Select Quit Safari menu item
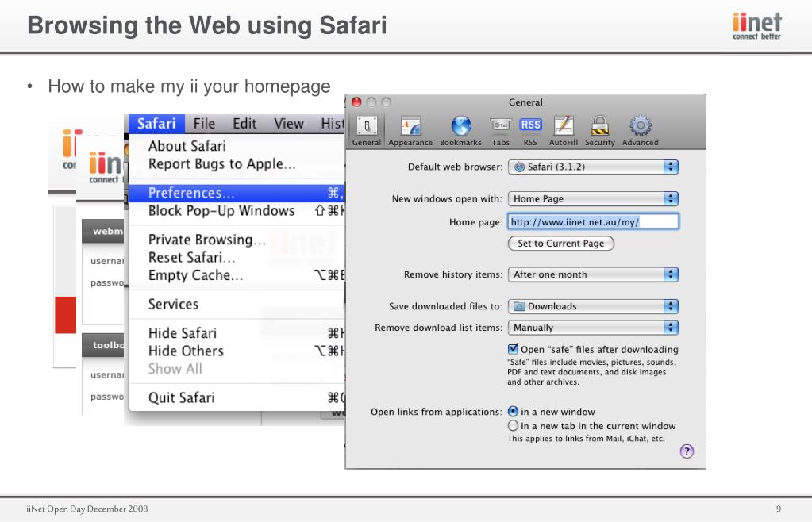The width and height of the screenshot is (812, 522). pyautogui.click(x=237, y=397)
